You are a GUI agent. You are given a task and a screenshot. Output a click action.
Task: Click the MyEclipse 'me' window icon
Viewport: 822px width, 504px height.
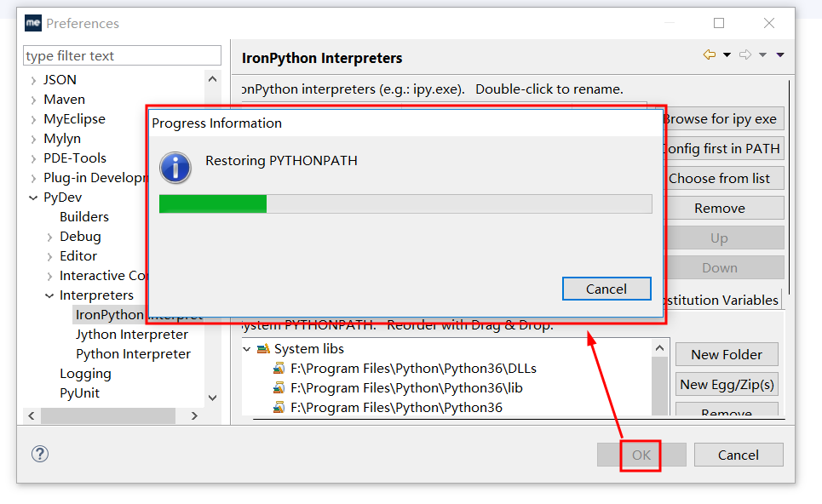(x=33, y=23)
